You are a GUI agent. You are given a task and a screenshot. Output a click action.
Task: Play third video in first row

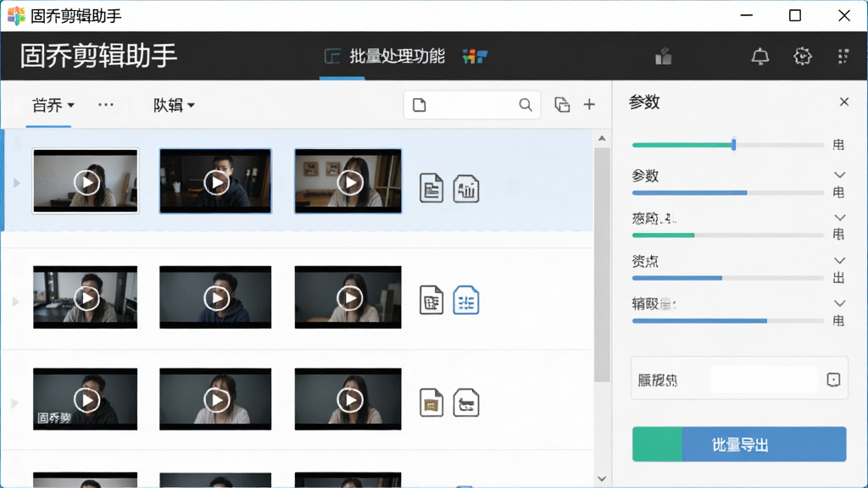coord(350,182)
